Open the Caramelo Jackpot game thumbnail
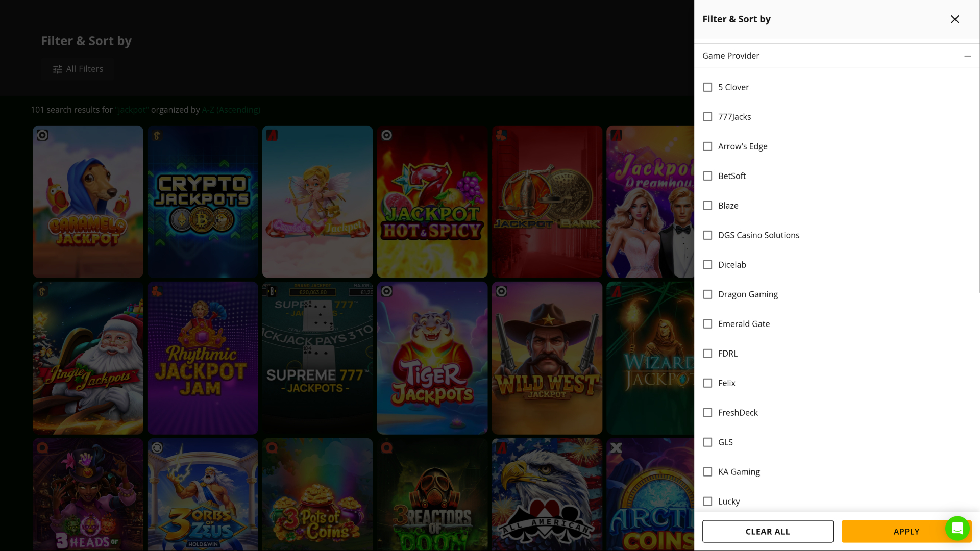Screen dimensions: 980x551 (88, 202)
